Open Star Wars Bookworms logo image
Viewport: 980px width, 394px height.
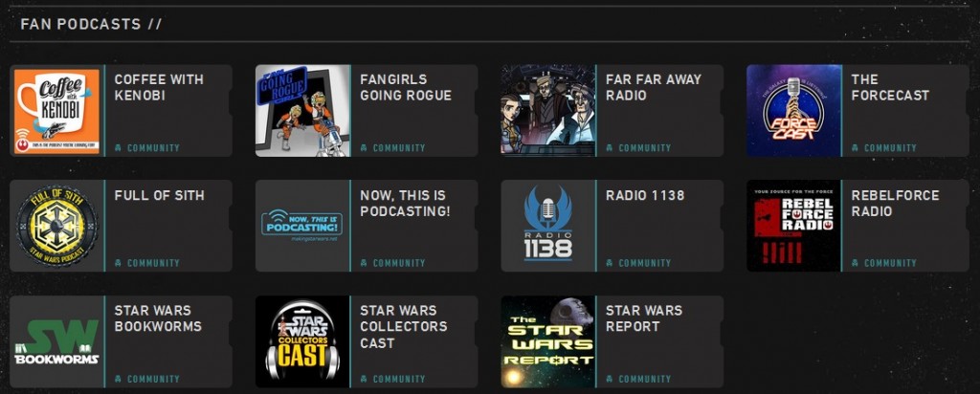pyautogui.click(x=56, y=341)
